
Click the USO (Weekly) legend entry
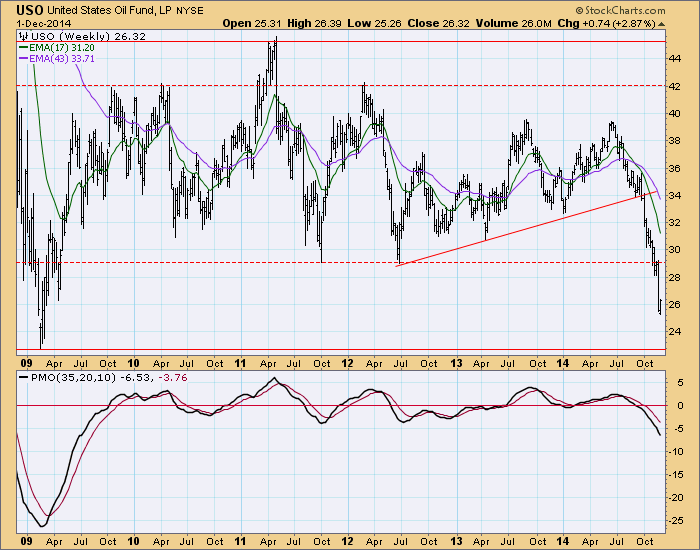tap(59, 36)
